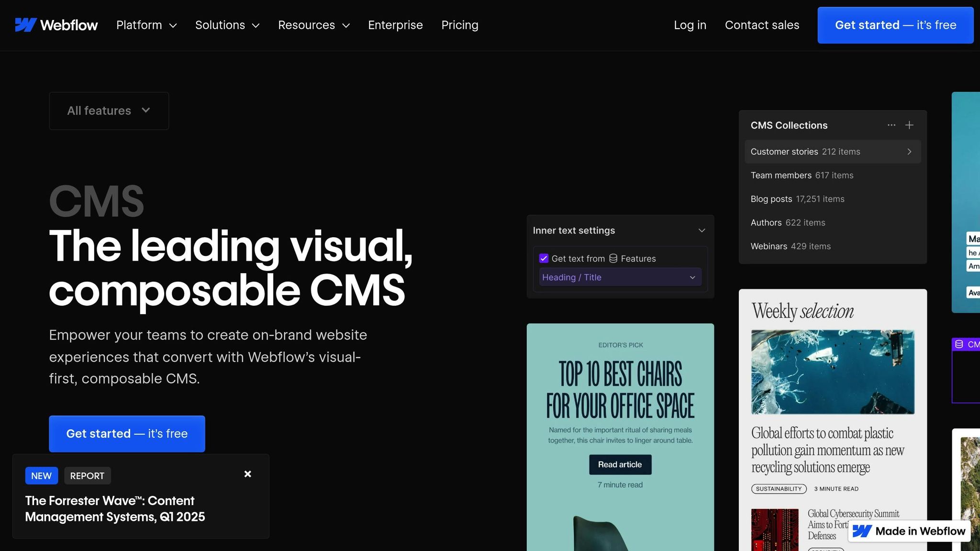Viewport: 980px width, 551px height.
Task: Uncheck the Get text from Features checkbox
Action: tap(544, 258)
